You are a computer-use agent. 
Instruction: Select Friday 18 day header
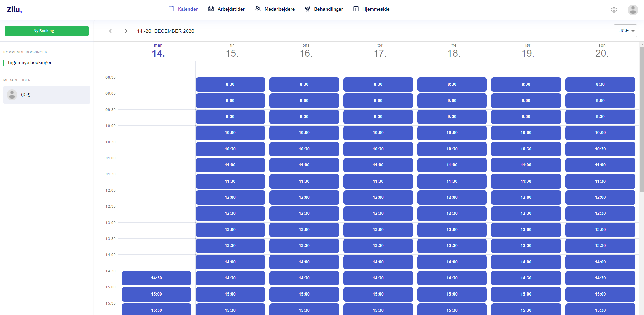[x=454, y=51]
